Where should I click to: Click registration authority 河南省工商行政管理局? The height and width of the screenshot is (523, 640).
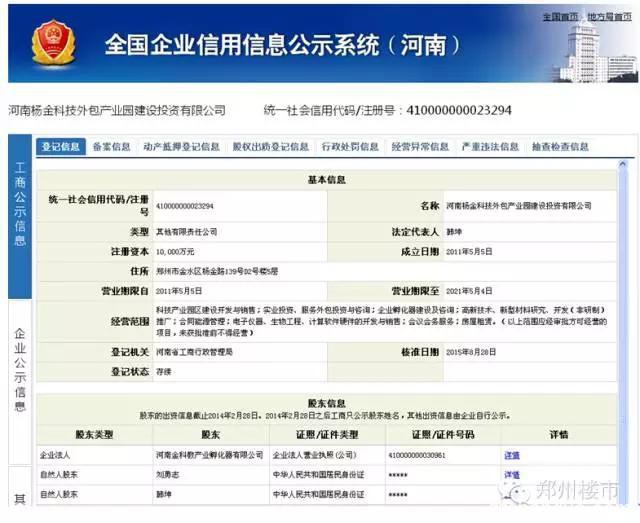194,352
